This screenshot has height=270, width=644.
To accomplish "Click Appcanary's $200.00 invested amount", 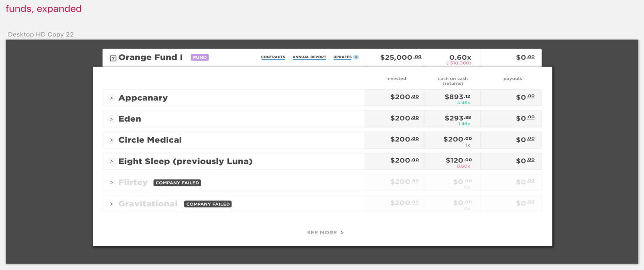I will [404, 97].
